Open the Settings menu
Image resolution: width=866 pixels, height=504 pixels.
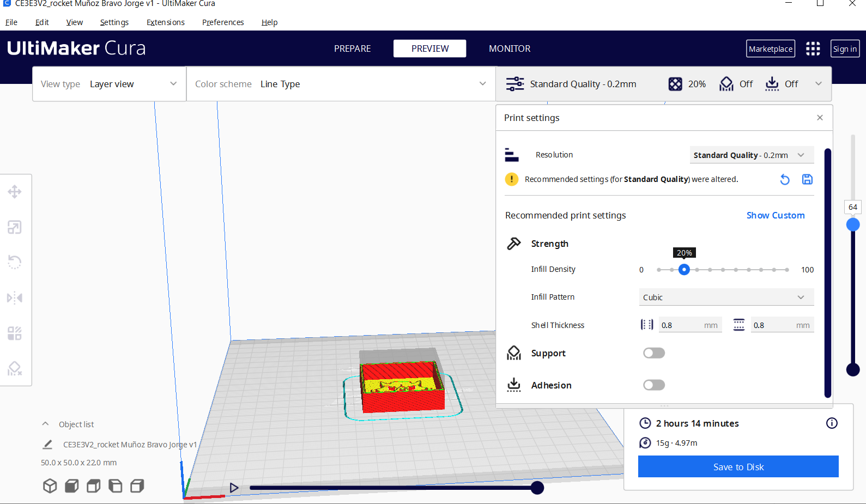click(114, 22)
